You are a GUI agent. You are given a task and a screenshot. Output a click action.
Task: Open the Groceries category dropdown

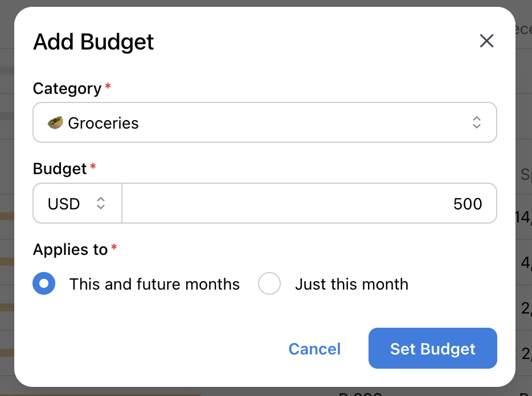coord(265,122)
